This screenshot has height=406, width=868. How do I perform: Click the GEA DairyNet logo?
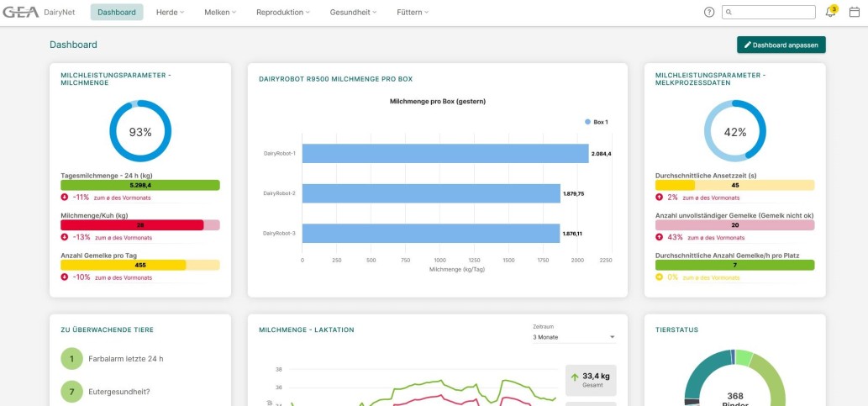[39, 12]
